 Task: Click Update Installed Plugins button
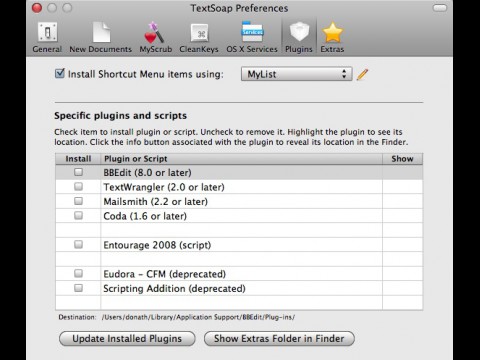click(127, 339)
